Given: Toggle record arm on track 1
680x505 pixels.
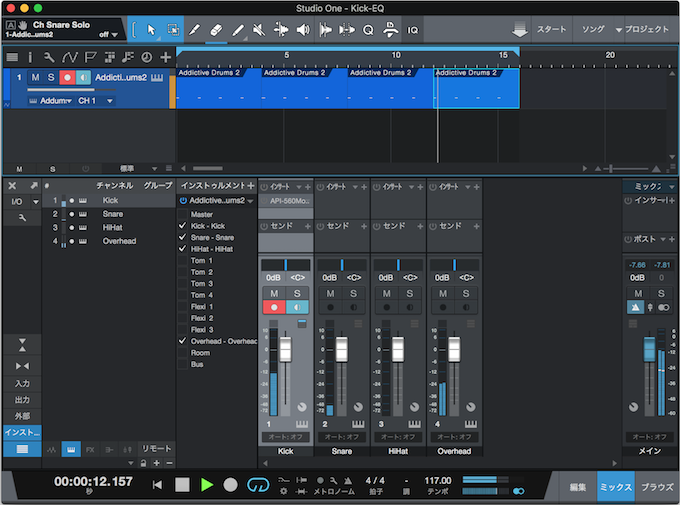Looking at the screenshot, I should pos(67,78).
